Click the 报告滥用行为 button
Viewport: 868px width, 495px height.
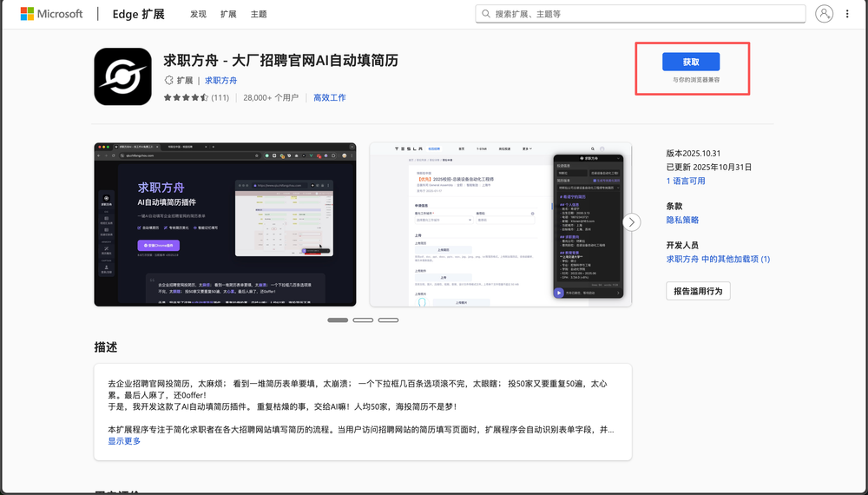pyautogui.click(x=698, y=291)
